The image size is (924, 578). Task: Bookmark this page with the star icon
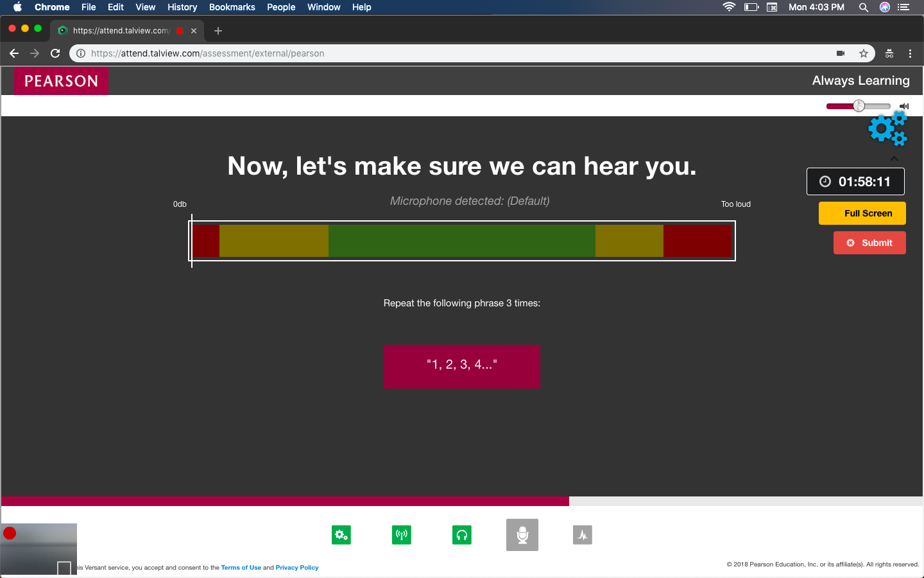tap(864, 53)
